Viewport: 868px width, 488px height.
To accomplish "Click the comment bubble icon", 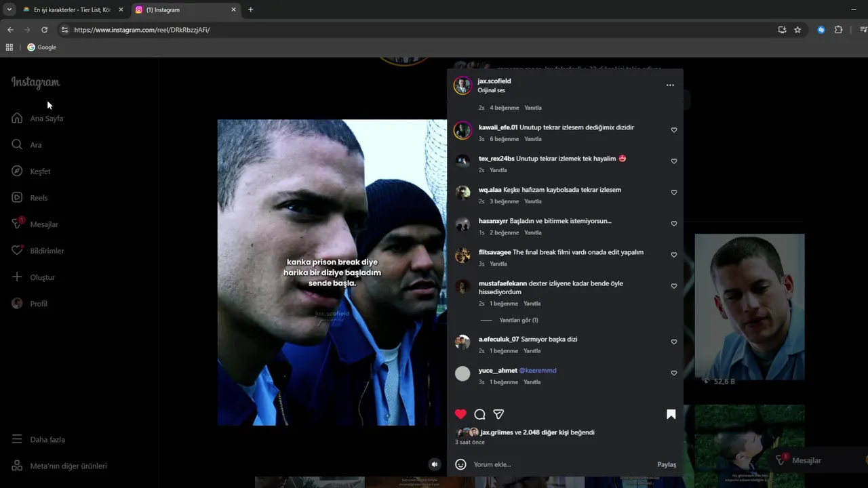I will 479,414.
